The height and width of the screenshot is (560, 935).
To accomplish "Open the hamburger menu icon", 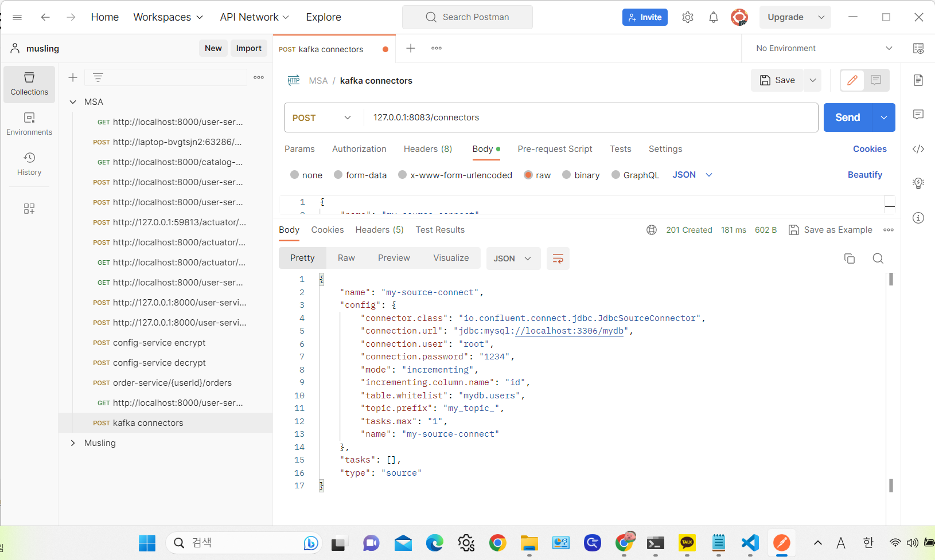I will [17, 17].
